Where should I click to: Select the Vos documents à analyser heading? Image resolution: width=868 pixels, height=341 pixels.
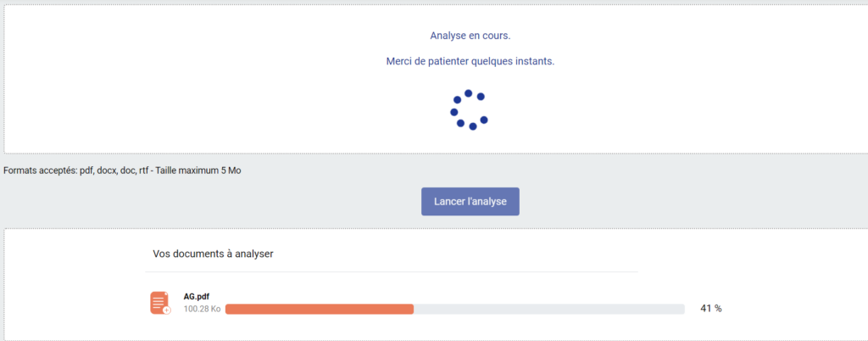coord(213,254)
